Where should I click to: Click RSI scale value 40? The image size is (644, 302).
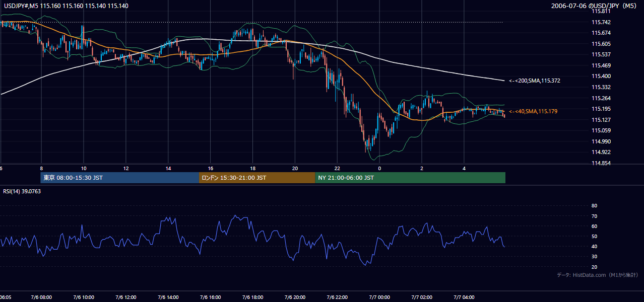594,246
